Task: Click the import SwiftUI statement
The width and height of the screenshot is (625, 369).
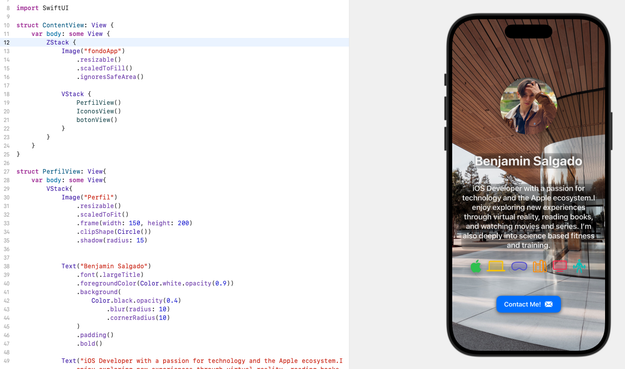Action: [x=42, y=8]
